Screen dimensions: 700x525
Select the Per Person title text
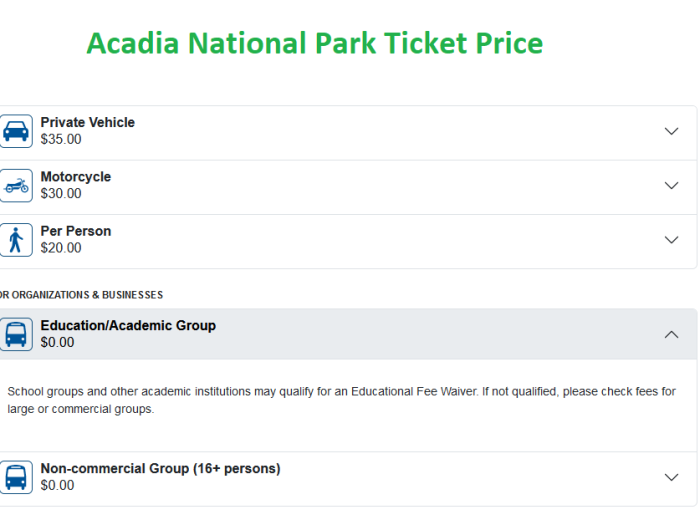76,231
